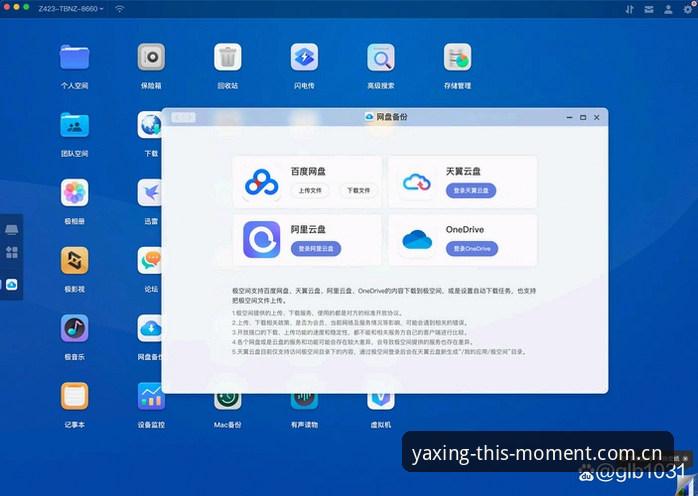Click the 阿里云盘 heading text

coord(308,229)
